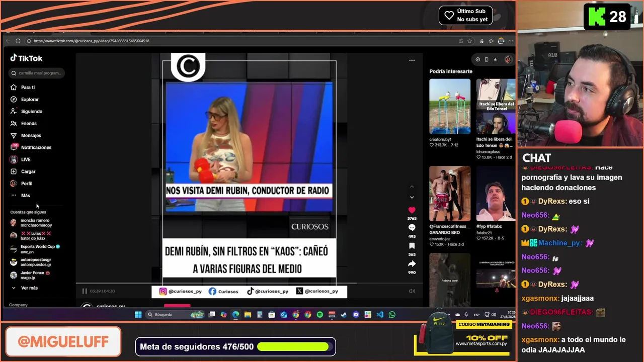644x362 pixels.
Task: Open WhatsApp from the taskbar
Action: tap(392, 315)
